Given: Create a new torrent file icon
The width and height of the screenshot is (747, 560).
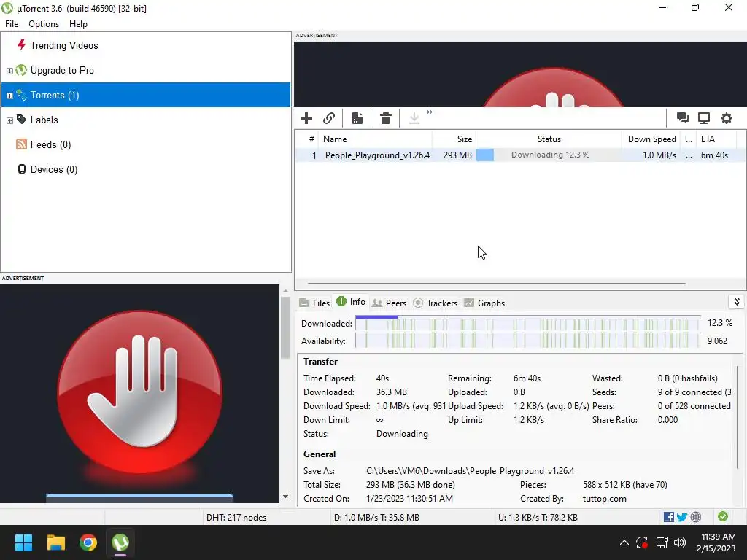Looking at the screenshot, I should pyautogui.click(x=357, y=118).
